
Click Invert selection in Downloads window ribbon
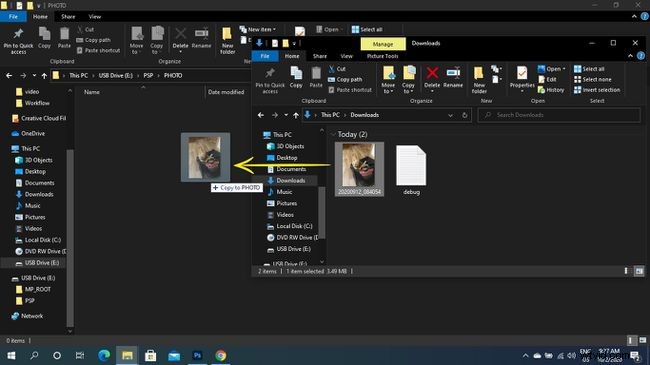coord(597,90)
